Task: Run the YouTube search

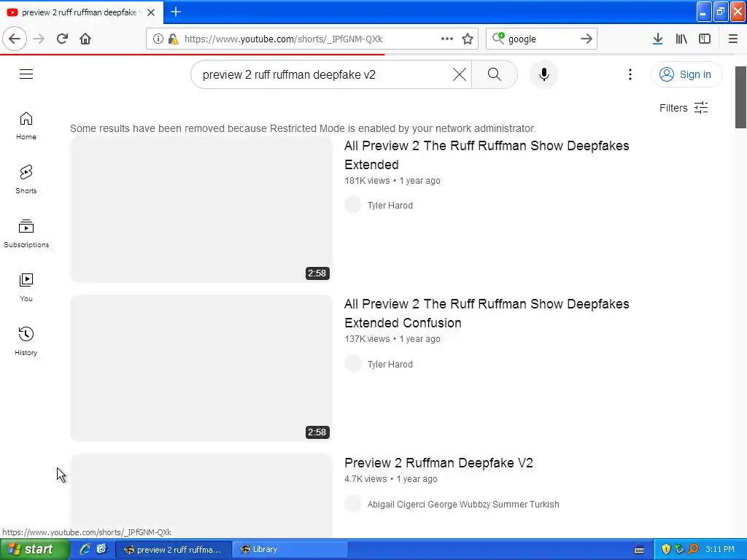Action: click(x=495, y=74)
